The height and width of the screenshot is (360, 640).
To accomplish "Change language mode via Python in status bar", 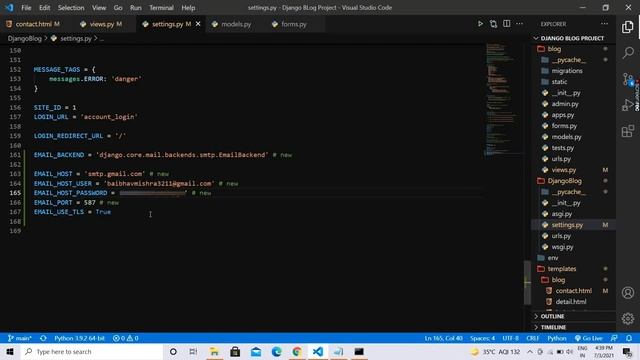I will pyautogui.click(x=557, y=338).
